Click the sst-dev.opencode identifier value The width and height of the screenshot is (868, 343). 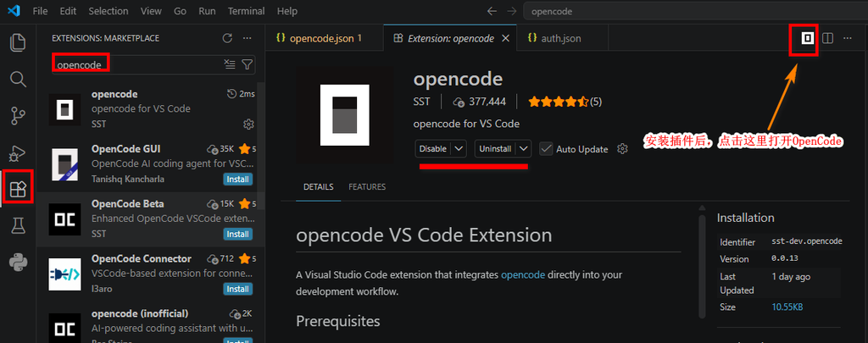tap(807, 241)
